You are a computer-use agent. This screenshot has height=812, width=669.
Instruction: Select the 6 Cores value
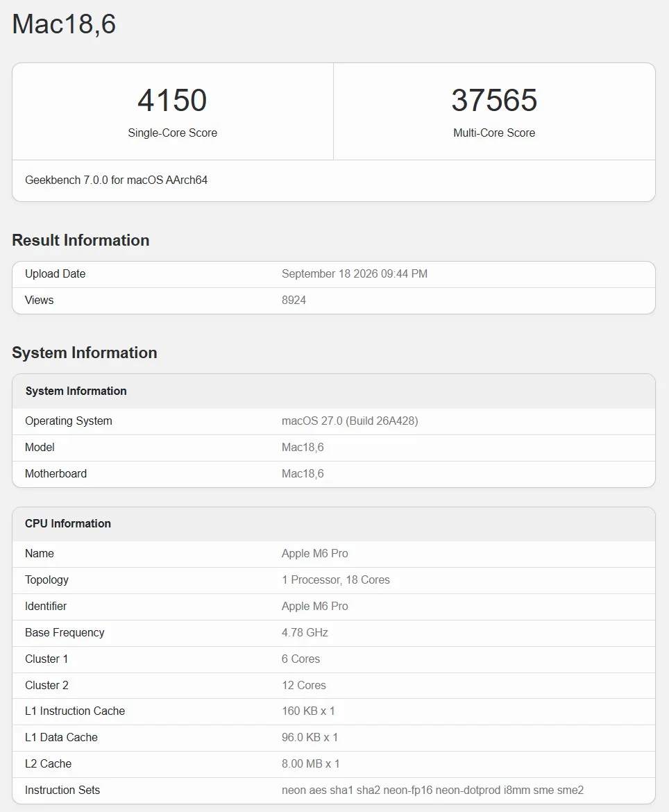(x=301, y=659)
